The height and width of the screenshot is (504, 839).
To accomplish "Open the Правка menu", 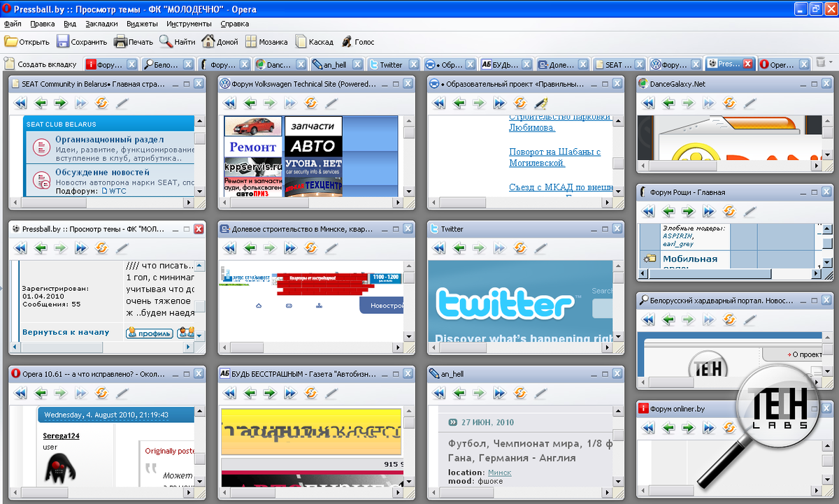I will click(x=43, y=24).
